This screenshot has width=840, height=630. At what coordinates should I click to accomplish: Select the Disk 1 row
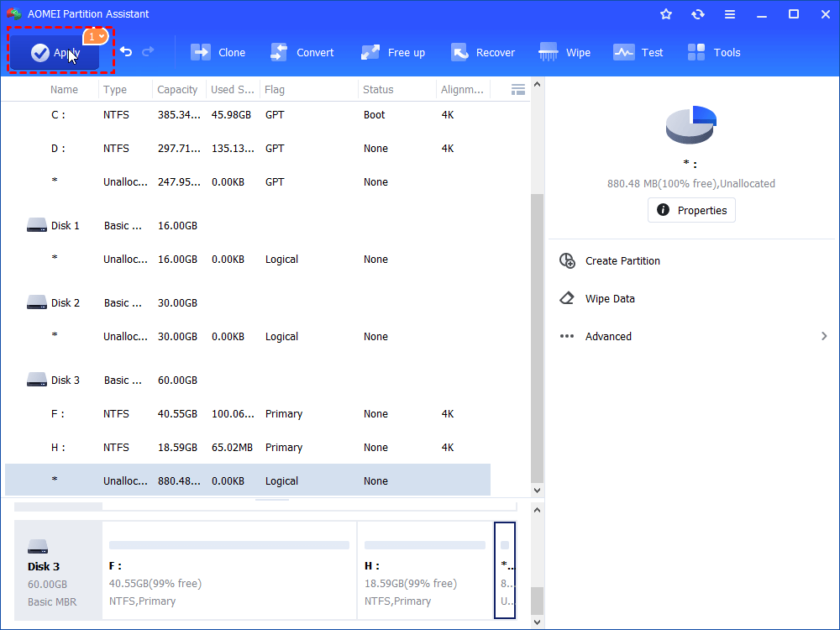(248, 225)
